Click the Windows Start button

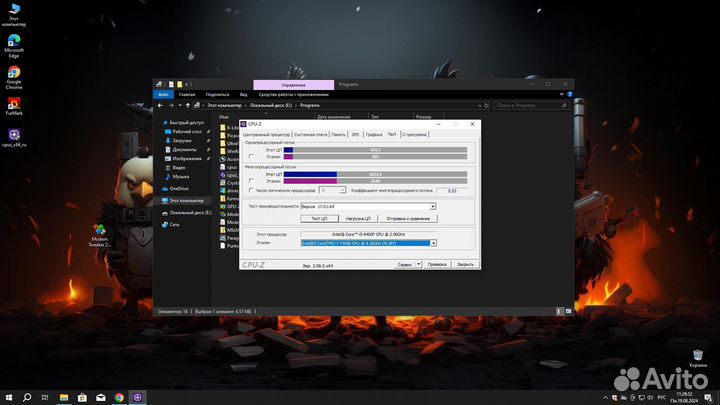(9, 397)
